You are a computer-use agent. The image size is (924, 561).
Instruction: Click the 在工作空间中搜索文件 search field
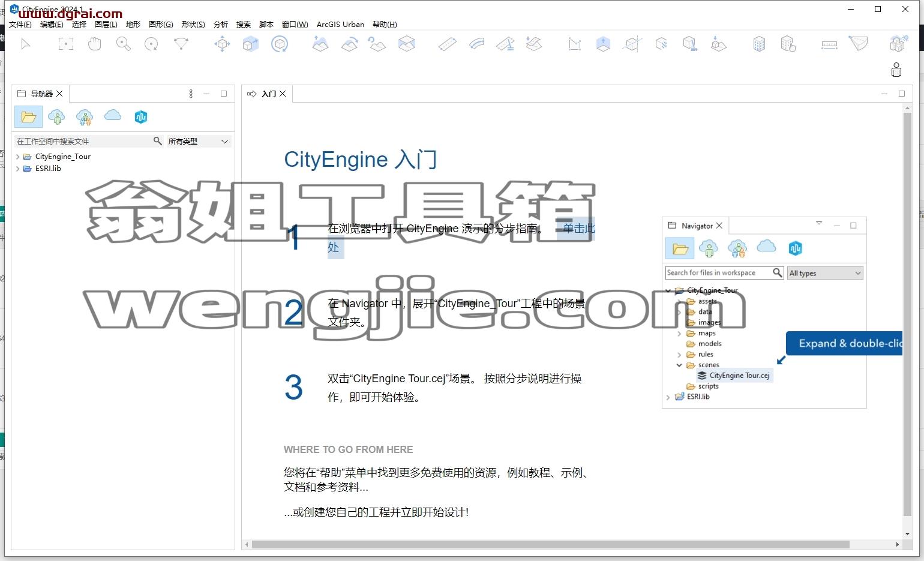click(83, 142)
